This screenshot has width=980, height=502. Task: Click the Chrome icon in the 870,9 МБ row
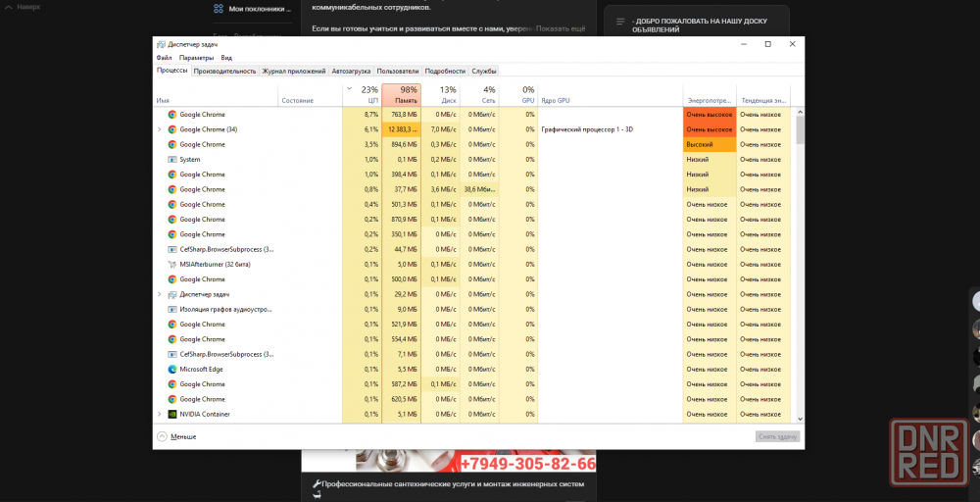coord(171,220)
